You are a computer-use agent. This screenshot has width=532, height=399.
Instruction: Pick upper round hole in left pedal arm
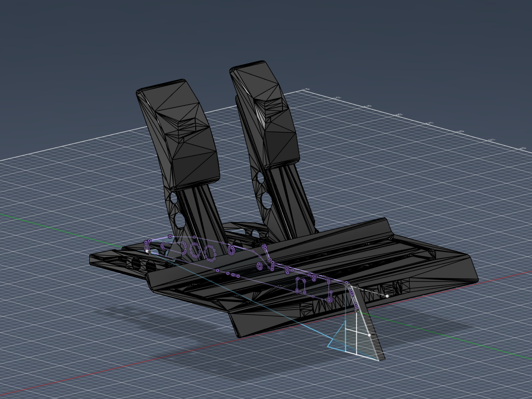(x=174, y=198)
